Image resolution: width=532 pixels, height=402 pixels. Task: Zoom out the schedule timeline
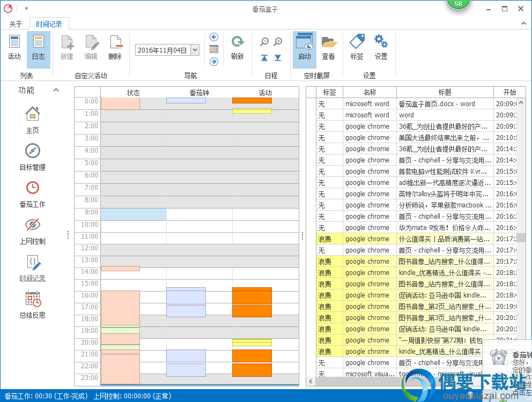(264, 42)
